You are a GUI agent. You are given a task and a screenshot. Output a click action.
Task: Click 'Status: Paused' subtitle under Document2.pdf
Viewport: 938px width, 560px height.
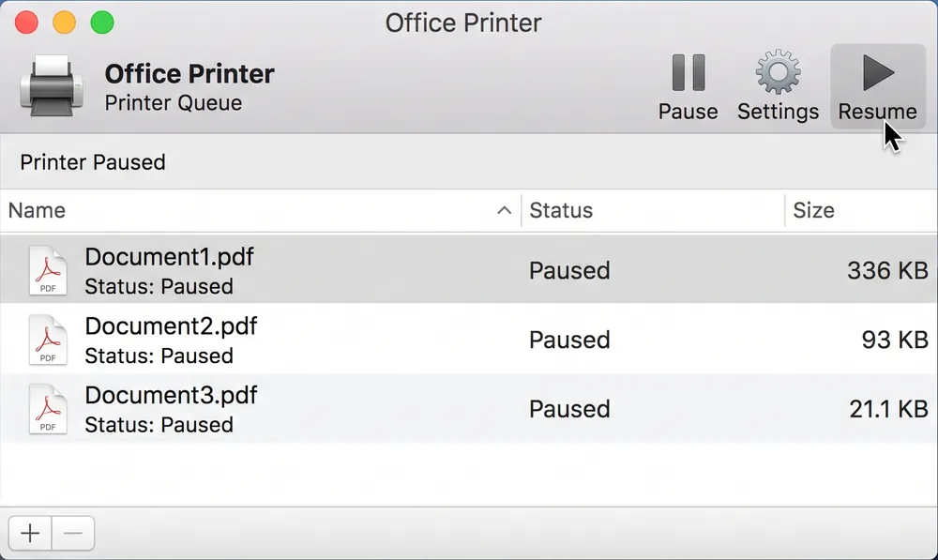(159, 356)
